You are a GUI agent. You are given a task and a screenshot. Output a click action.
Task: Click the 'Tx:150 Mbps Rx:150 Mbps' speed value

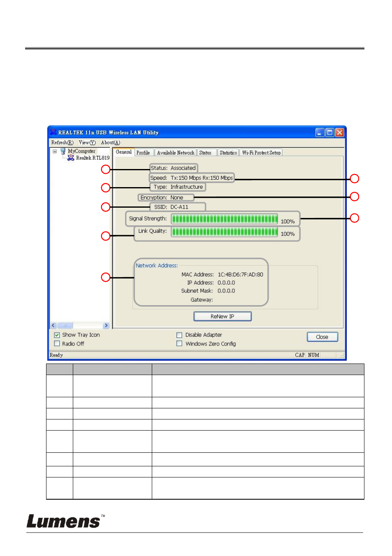pos(202,178)
